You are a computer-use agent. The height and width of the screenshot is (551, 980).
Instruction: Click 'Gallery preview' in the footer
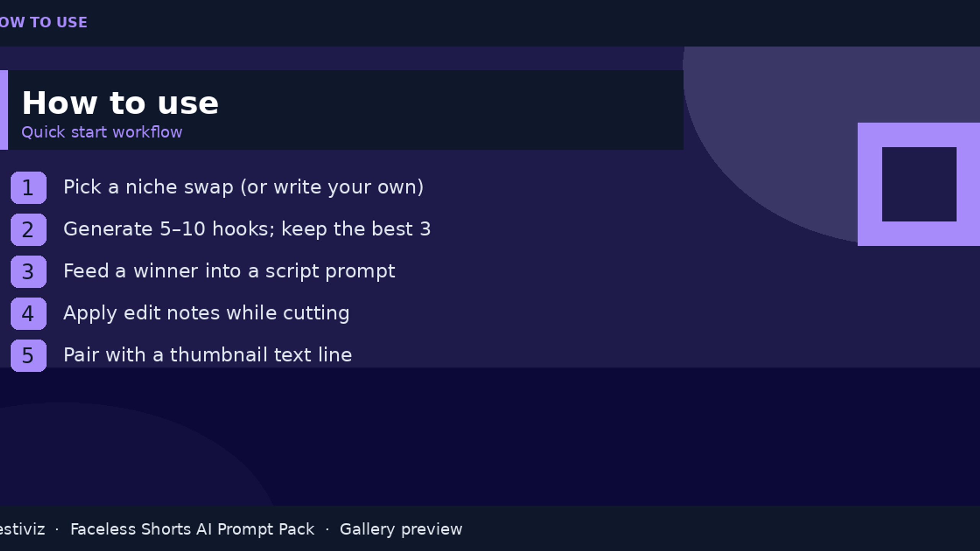pos(401,529)
